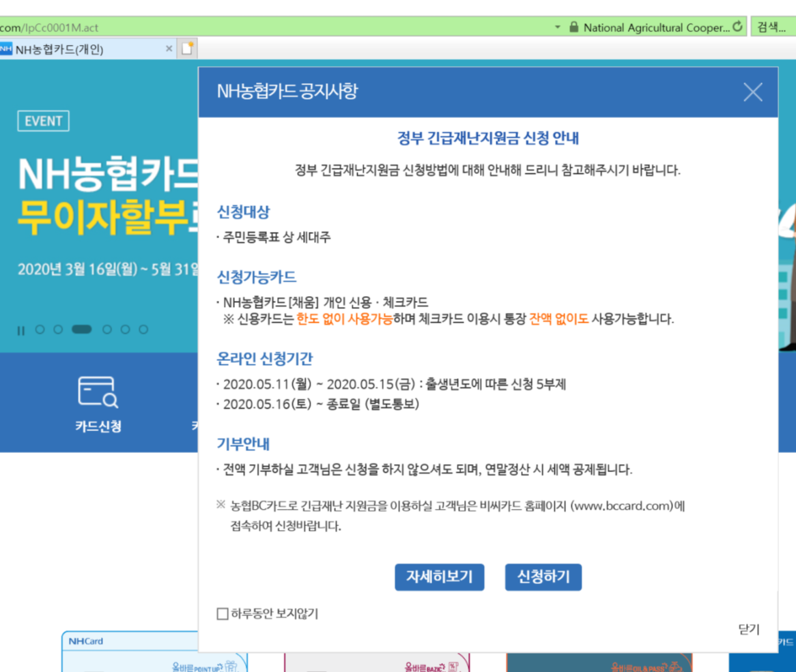
Task: Refresh the page with reload icon
Action: pyautogui.click(x=737, y=27)
